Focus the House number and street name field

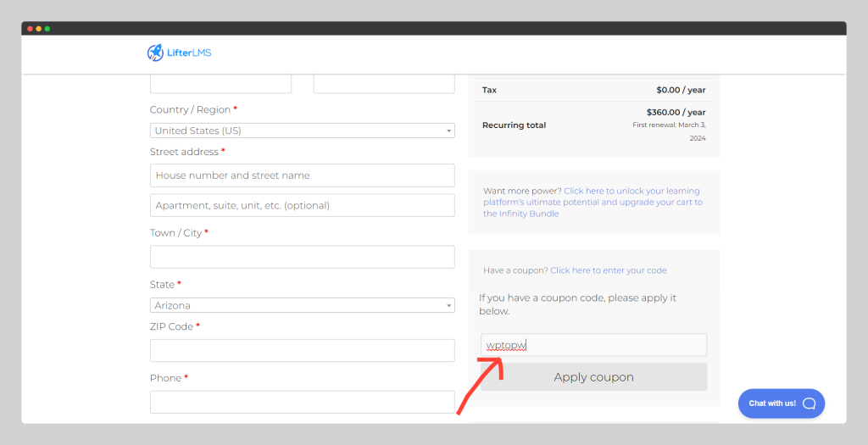tap(303, 175)
